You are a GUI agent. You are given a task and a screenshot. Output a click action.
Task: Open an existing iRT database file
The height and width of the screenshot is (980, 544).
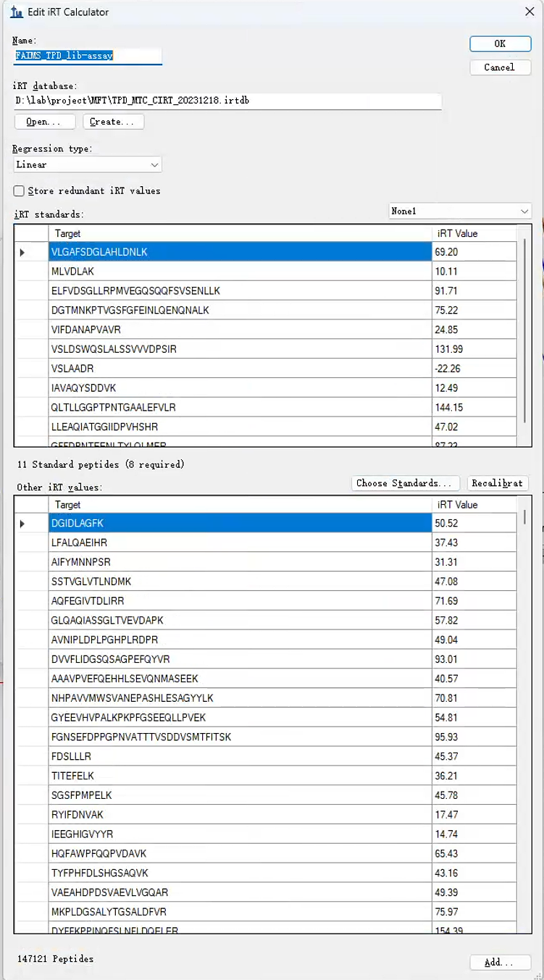(43, 122)
